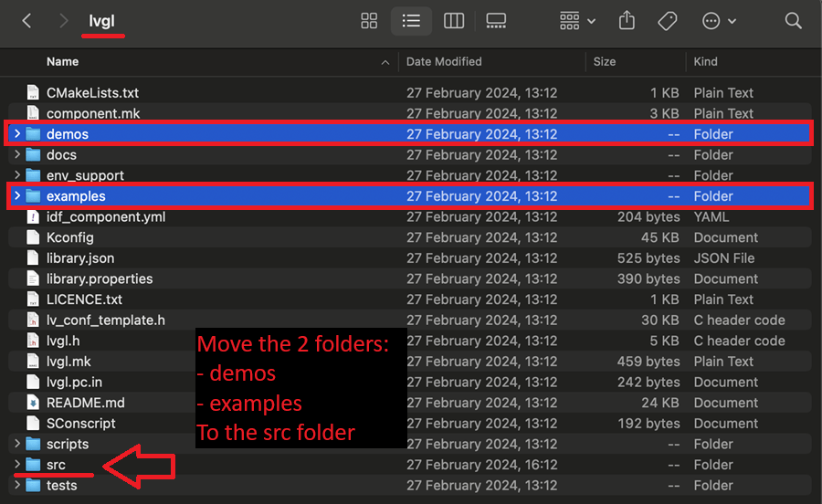Select the CMakeLists.txt file icon
The image size is (822, 504).
click(33, 92)
